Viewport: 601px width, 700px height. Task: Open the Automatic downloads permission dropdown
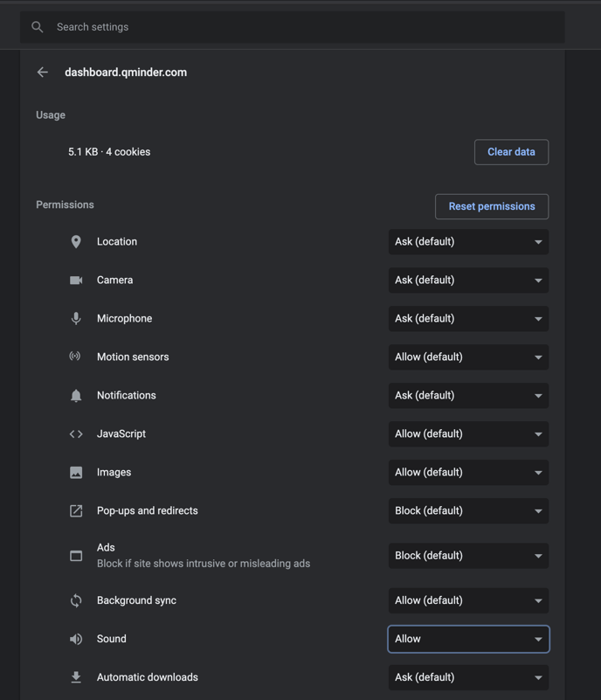click(x=468, y=677)
